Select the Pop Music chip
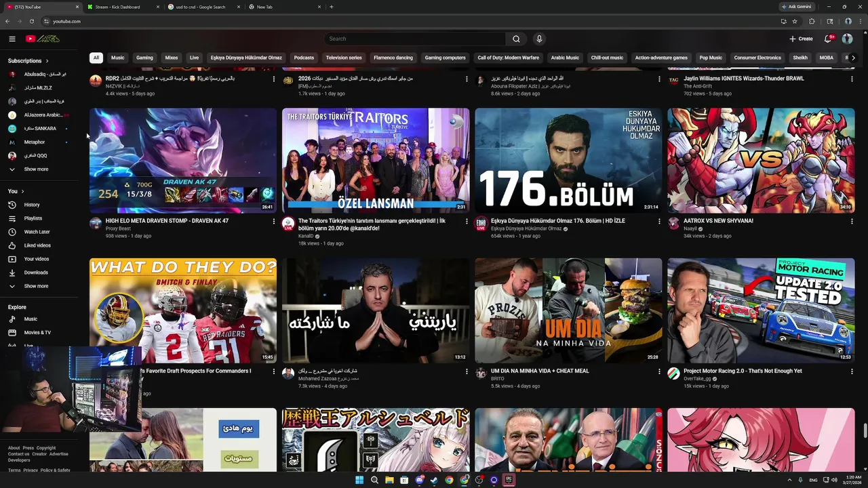This screenshot has height=488, width=868. point(711,58)
